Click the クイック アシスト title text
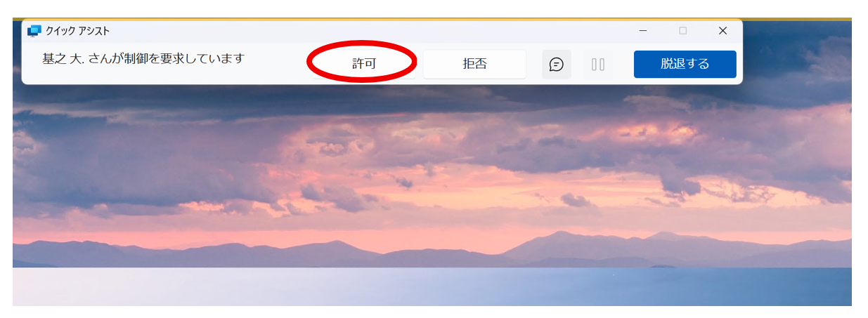The image size is (868, 318). 78,32
